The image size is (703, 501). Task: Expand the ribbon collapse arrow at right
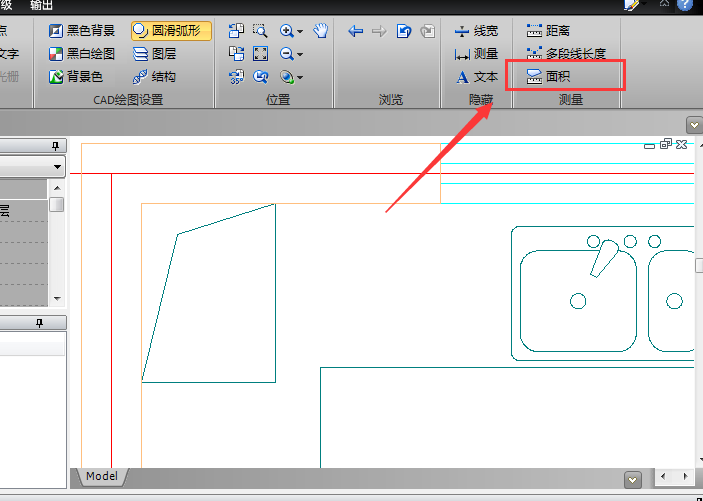pyautogui.click(x=694, y=125)
